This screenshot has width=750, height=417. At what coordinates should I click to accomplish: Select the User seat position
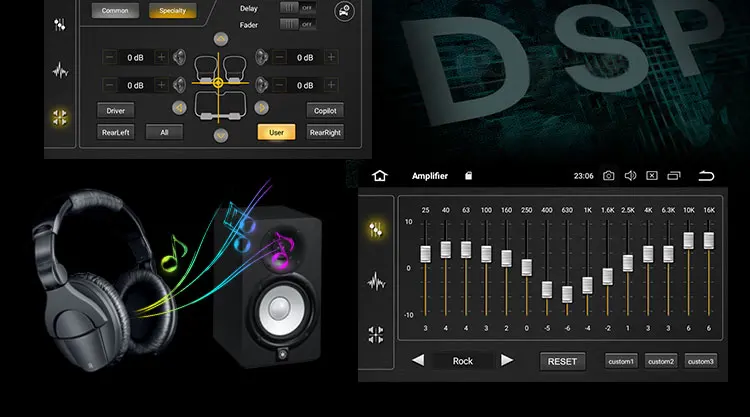coord(276,132)
